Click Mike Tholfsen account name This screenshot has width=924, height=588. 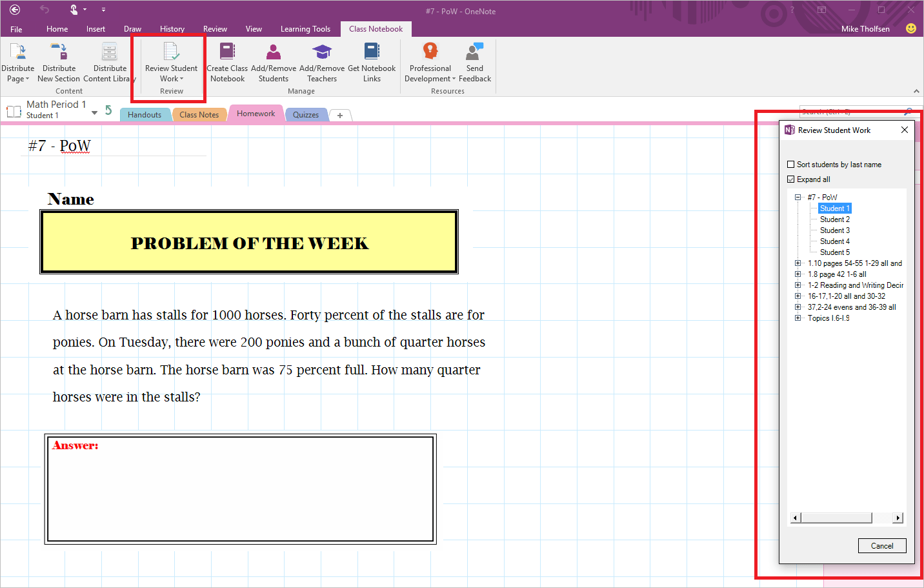[x=865, y=29]
